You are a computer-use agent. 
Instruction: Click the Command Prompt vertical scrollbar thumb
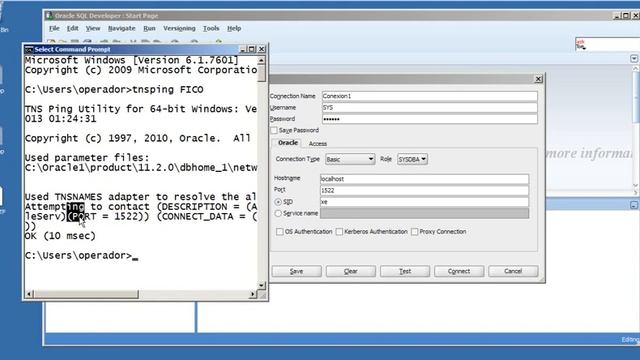(x=261, y=73)
